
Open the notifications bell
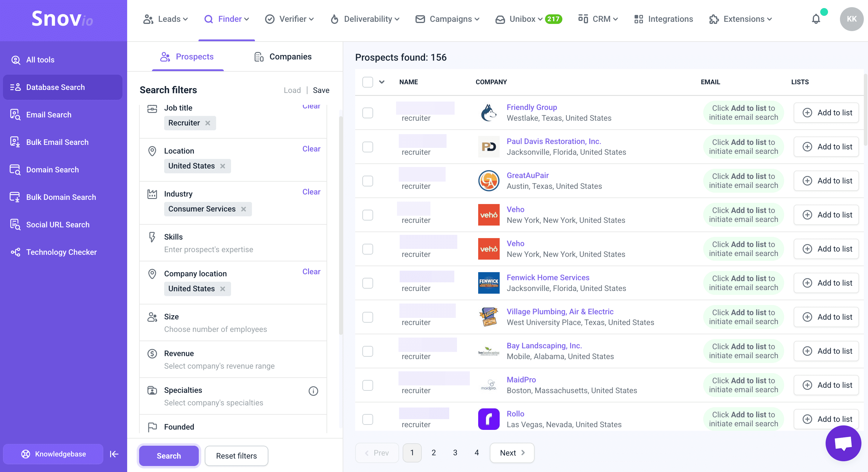[x=815, y=19]
